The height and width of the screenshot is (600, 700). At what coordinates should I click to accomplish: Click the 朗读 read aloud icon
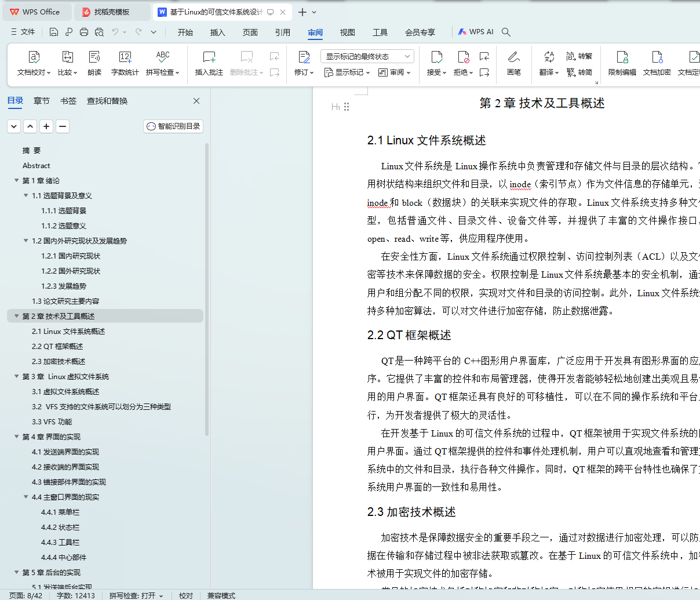click(x=94, y=63)
